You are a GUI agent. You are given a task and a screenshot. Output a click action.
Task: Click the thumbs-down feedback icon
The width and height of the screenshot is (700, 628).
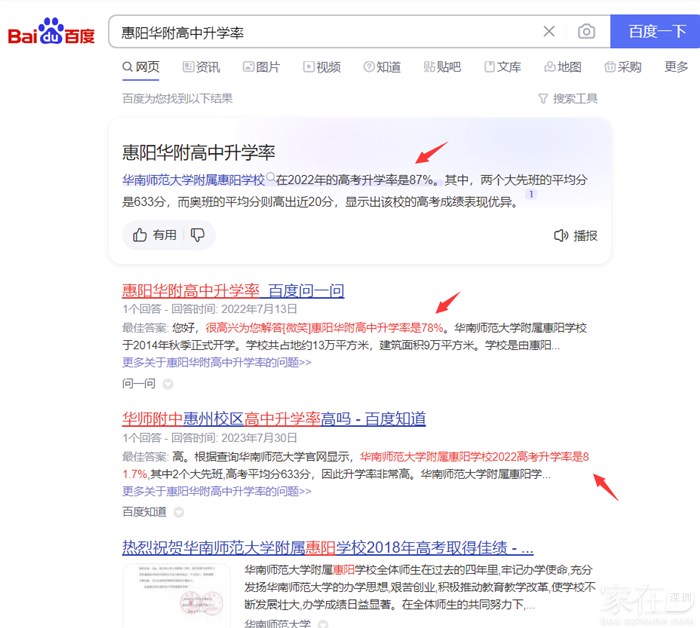(x=198, y=235)
